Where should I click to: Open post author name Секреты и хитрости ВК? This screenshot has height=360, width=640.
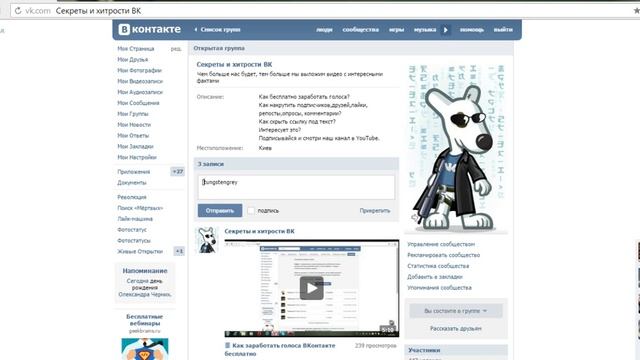click(260, 231)
